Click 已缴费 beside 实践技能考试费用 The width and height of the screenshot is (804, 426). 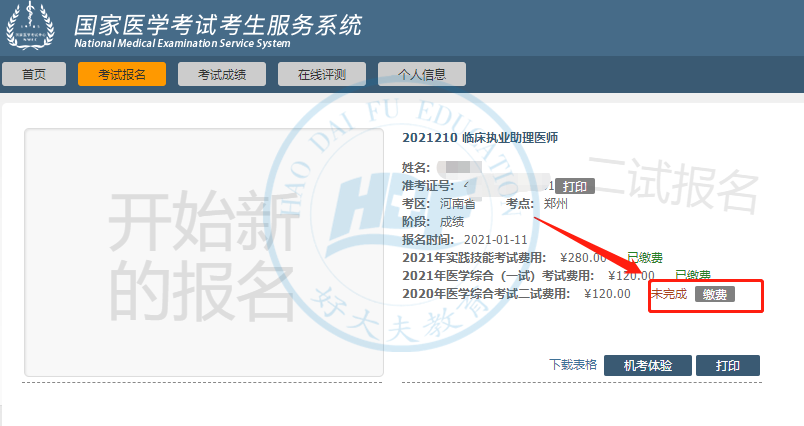(x=645, y=257)
